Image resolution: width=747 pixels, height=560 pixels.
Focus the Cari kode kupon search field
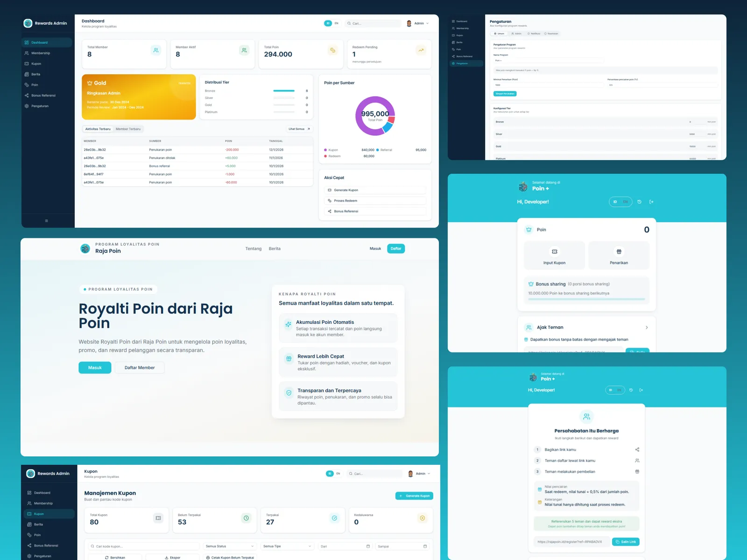point(145,546)
